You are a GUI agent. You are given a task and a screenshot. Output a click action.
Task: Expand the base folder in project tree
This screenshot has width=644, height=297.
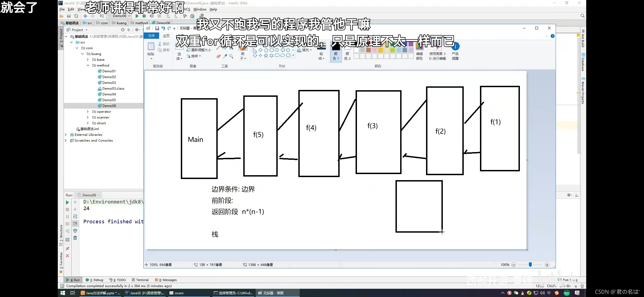coord(88,60)
